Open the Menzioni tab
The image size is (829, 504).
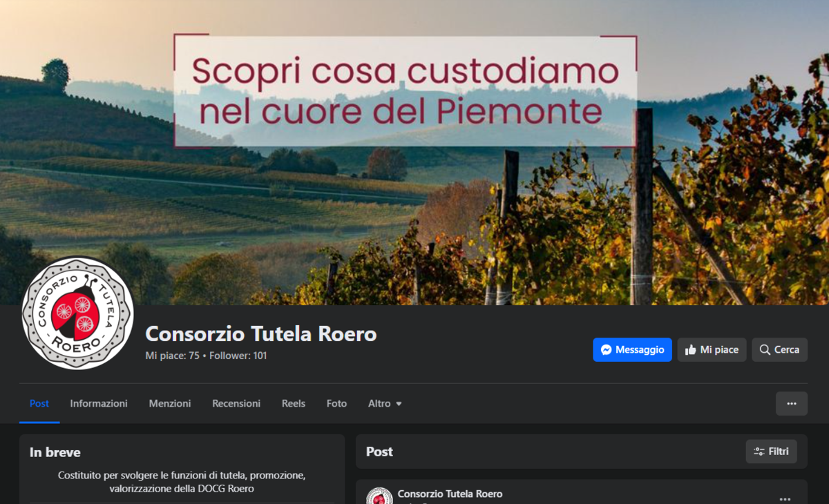coord(170,404)
